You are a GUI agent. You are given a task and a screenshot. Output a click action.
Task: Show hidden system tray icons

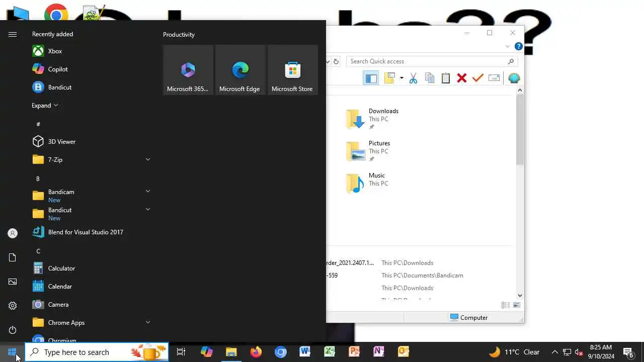pyautogui.click(x=554, y=352)
